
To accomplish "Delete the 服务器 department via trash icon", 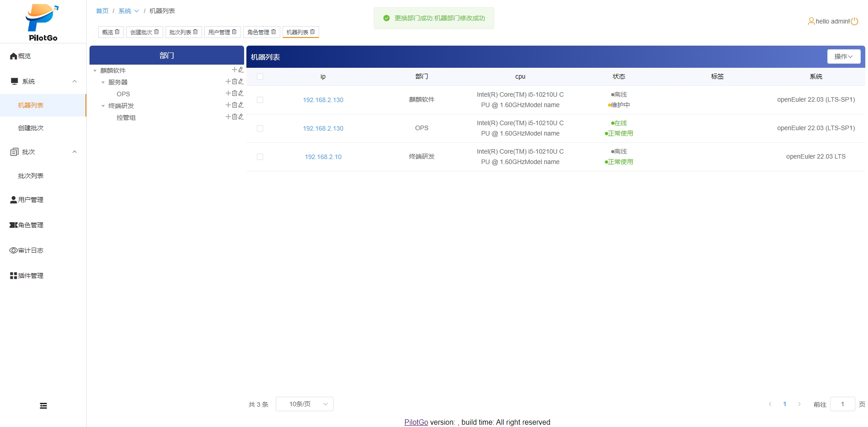I will coord(235,82).
